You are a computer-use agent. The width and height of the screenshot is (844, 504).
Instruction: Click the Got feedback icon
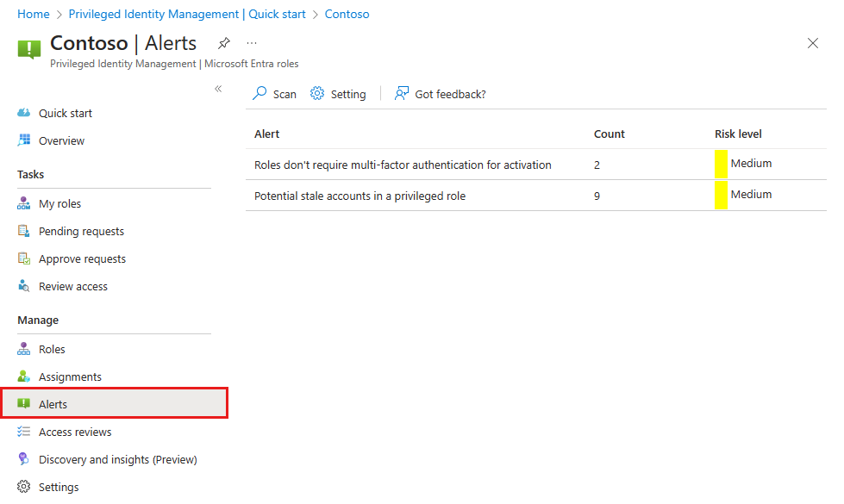coord(402,94)
